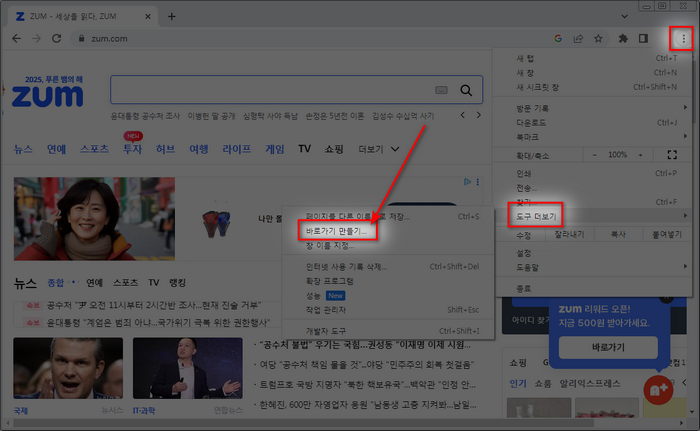Screen dimensions: 700x431
Task: Switch to 알리익스프레스 shopping tab
Action: (590, 383)
